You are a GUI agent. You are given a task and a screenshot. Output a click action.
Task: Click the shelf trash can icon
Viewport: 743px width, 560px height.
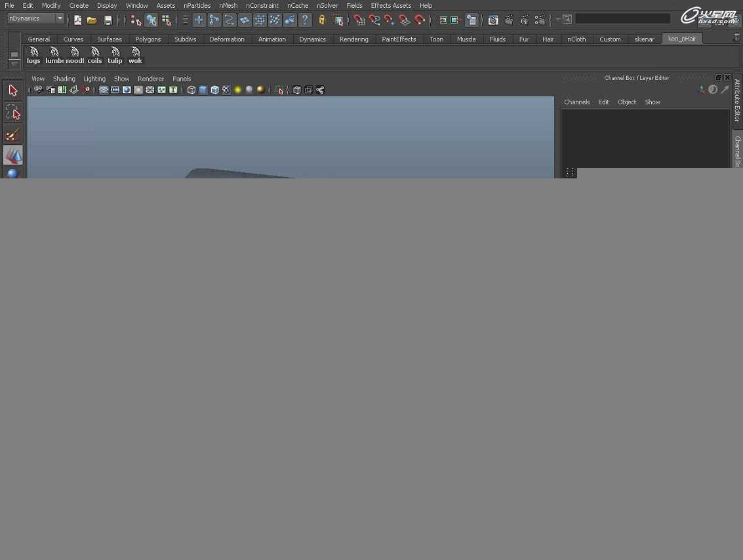pos(736,37)
